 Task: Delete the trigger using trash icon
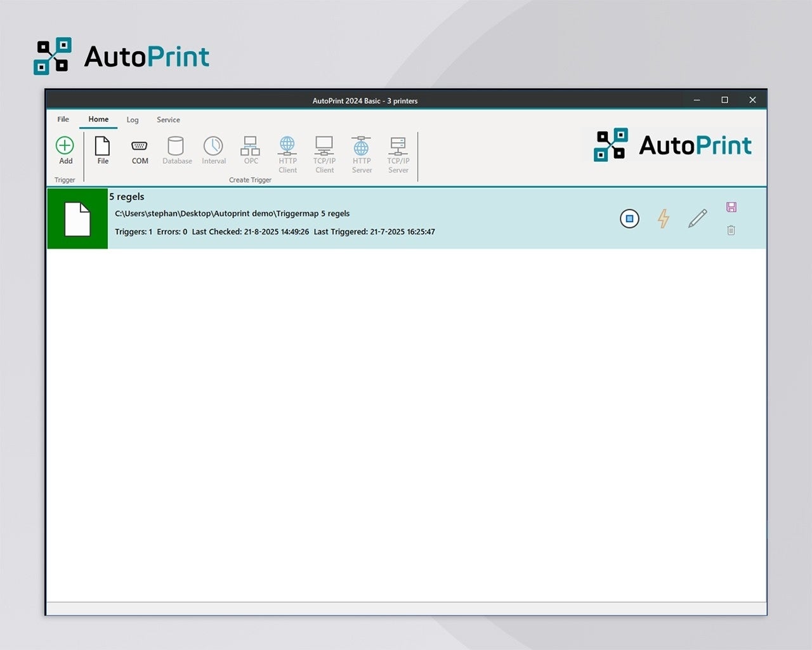click(731, 230)
